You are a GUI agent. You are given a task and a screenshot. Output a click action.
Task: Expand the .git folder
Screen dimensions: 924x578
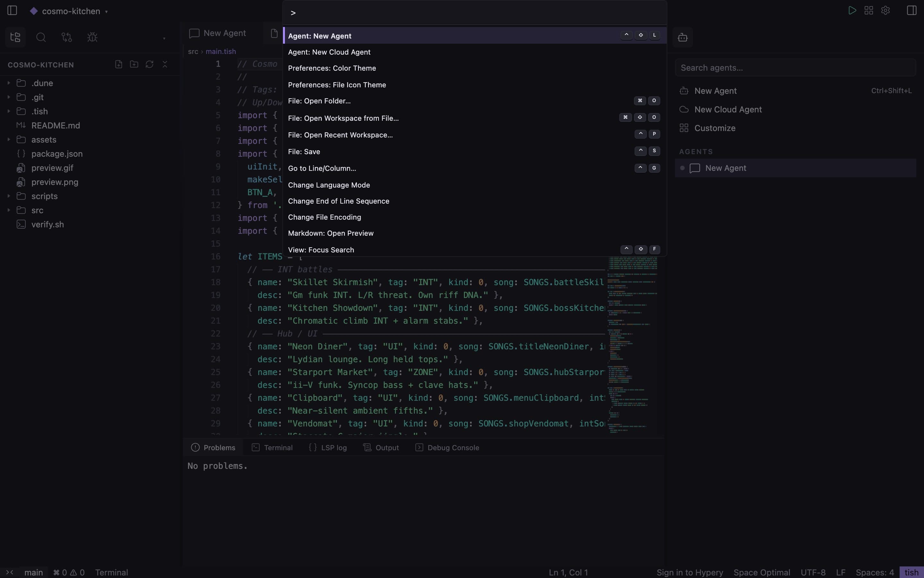tap(9, 97)
